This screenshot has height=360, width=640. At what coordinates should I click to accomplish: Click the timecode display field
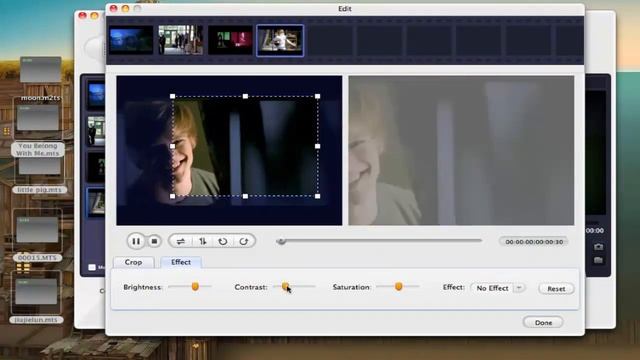[534, 242]
